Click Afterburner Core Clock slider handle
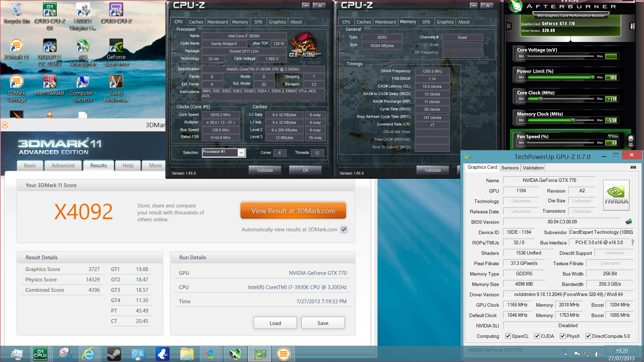This screenshot has height=362, width=644. 541,99
